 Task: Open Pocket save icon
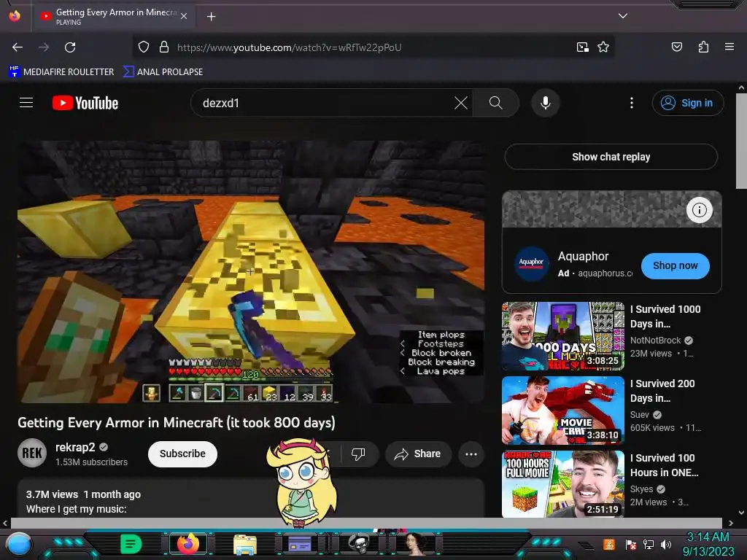point(676,47)
